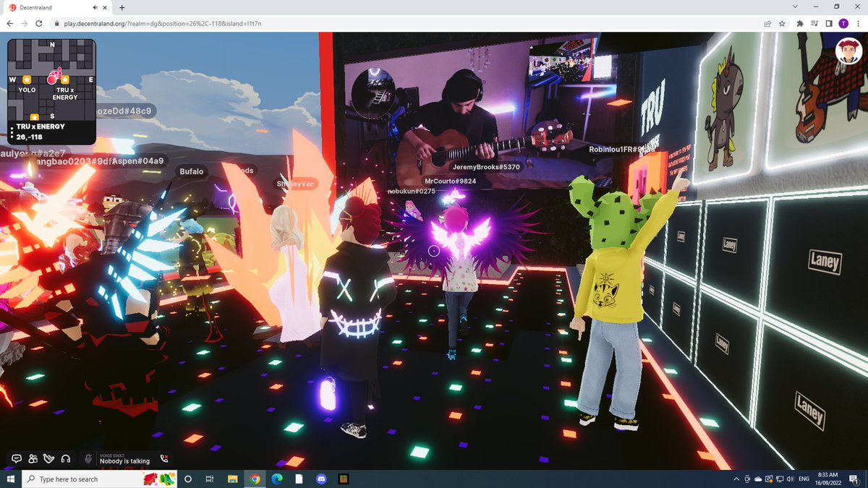The image size is (868, 488).
Task: Go forward in Chrome browser
Action: [25, 23]
